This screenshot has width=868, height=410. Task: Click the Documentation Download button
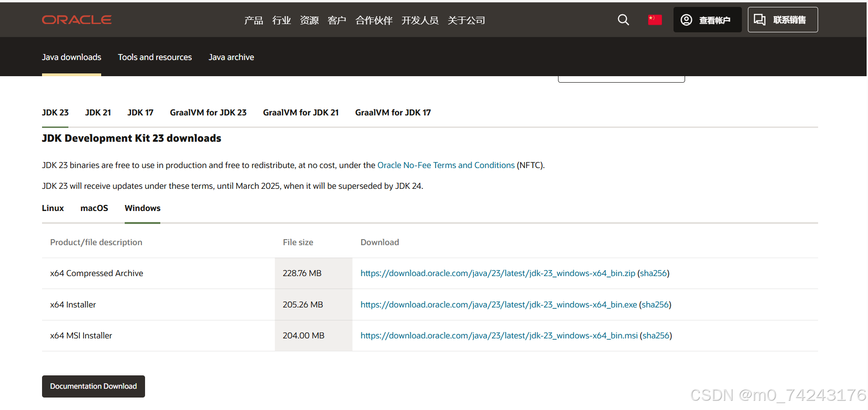93,386
